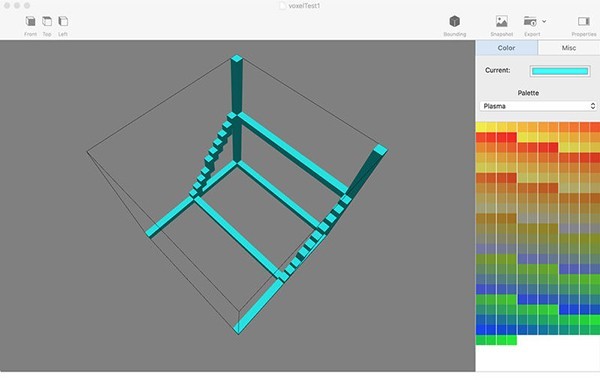
Task: Open the Export dropdown arrow
Action: click(544, 21)
